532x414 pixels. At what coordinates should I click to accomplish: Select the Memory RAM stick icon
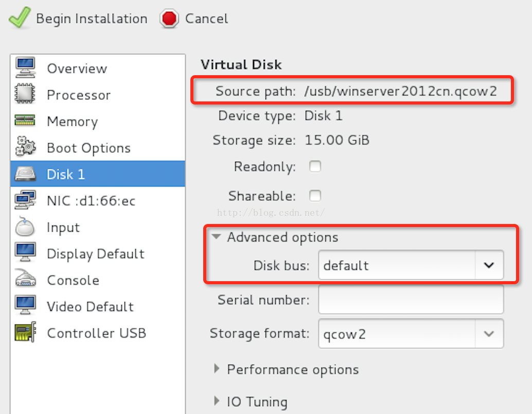(25, 120)
